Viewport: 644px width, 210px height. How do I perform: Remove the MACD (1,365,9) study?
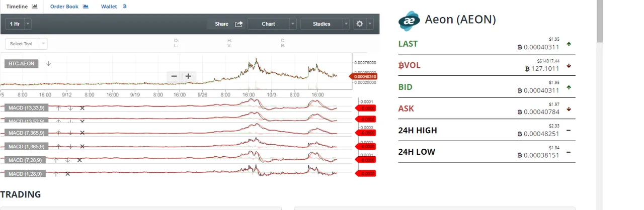82,146
